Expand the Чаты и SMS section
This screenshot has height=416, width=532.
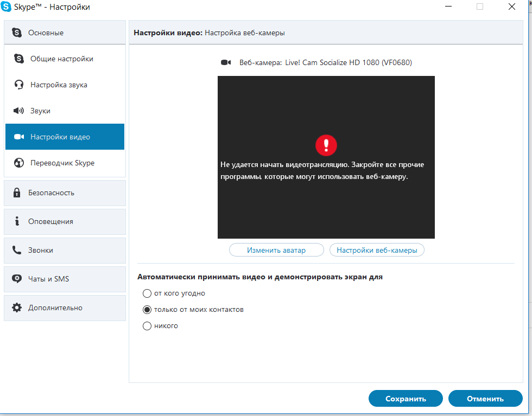point(65,279)
